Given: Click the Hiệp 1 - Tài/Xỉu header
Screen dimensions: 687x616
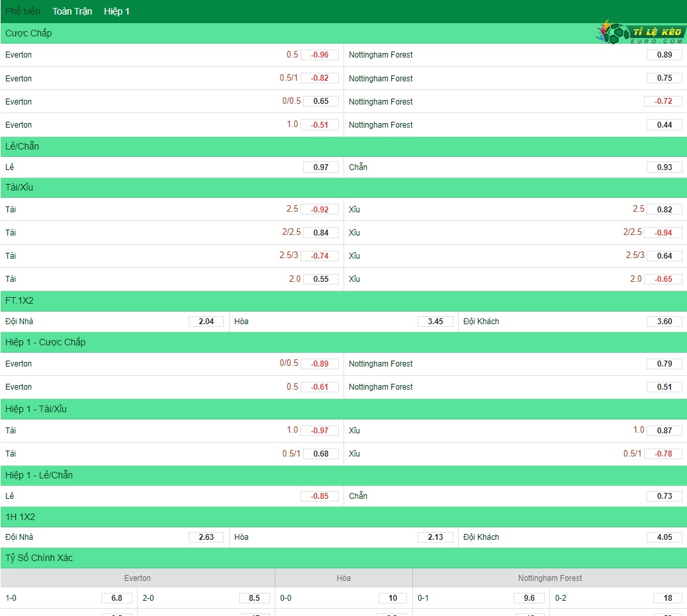Looking at the screenshot, I should pyautogui.click(x=343, y=409).
